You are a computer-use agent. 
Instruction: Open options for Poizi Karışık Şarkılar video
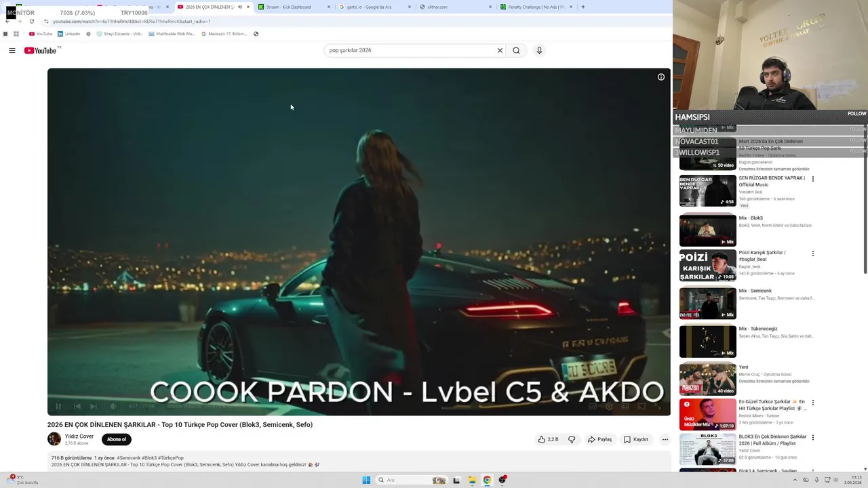point(812,253)
